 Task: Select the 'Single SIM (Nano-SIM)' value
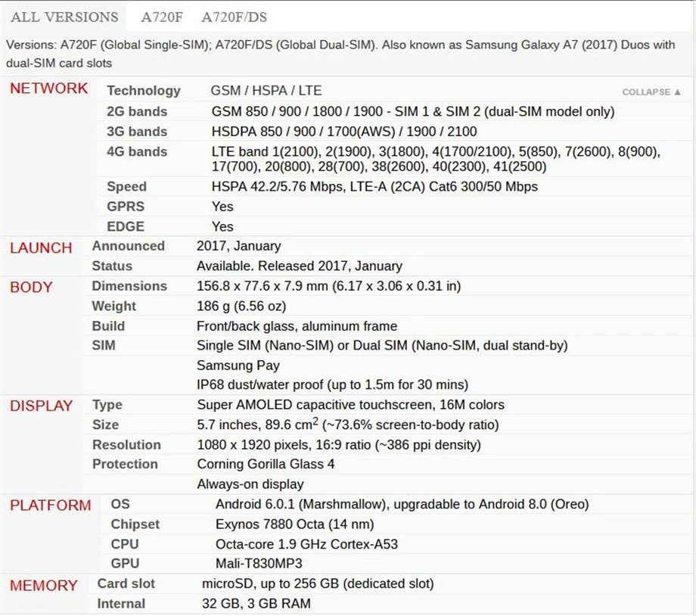[382, 345]
